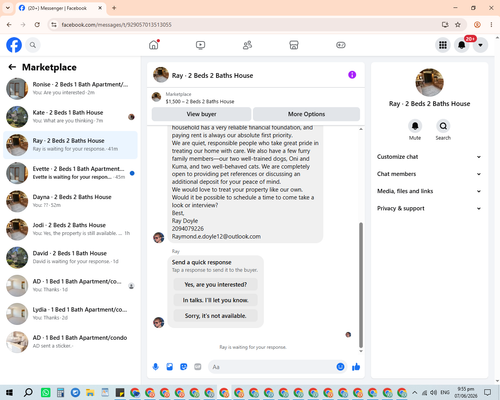Screen dimensions: 500x400
Task: Expand Chat members section
Action: pos(429,174)
